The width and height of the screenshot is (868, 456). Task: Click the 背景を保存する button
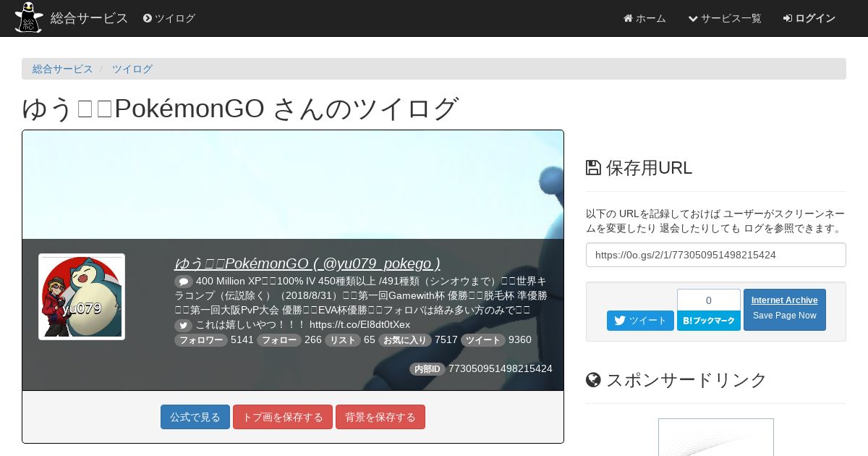click(x=380, y=417)
